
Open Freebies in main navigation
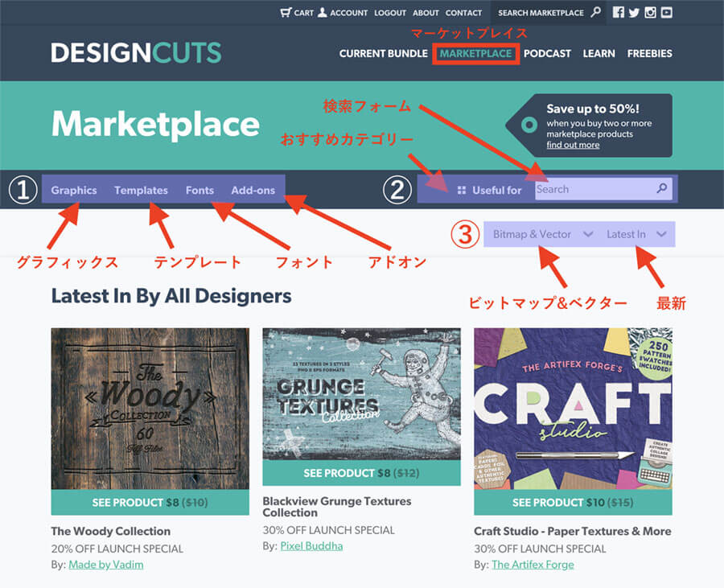tap(650, 54)
